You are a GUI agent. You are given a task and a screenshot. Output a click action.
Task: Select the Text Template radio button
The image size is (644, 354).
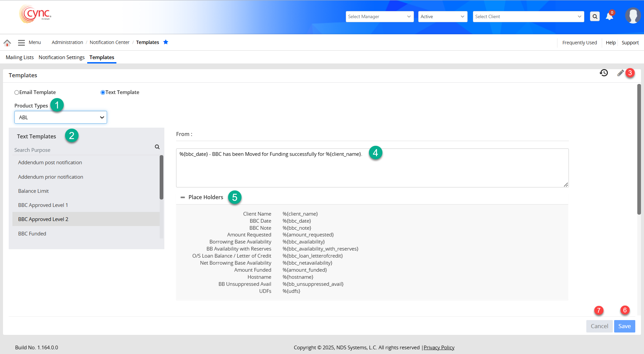[x=103, y=92]
